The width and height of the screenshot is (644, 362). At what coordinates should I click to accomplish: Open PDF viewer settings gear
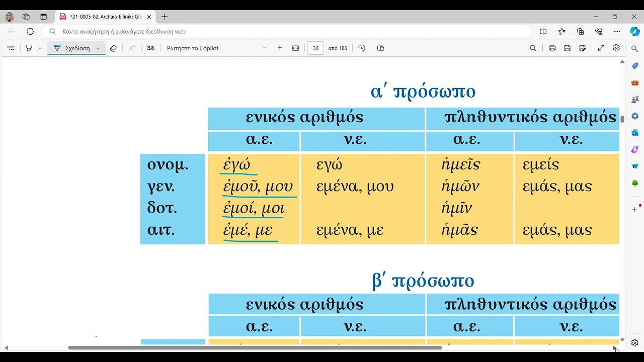[x=616, y=48]
